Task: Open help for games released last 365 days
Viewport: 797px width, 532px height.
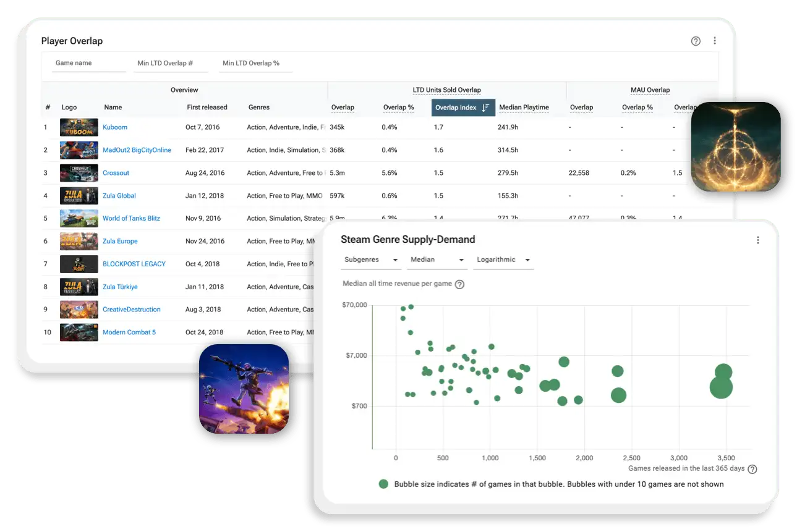Action: coord(752,468)
